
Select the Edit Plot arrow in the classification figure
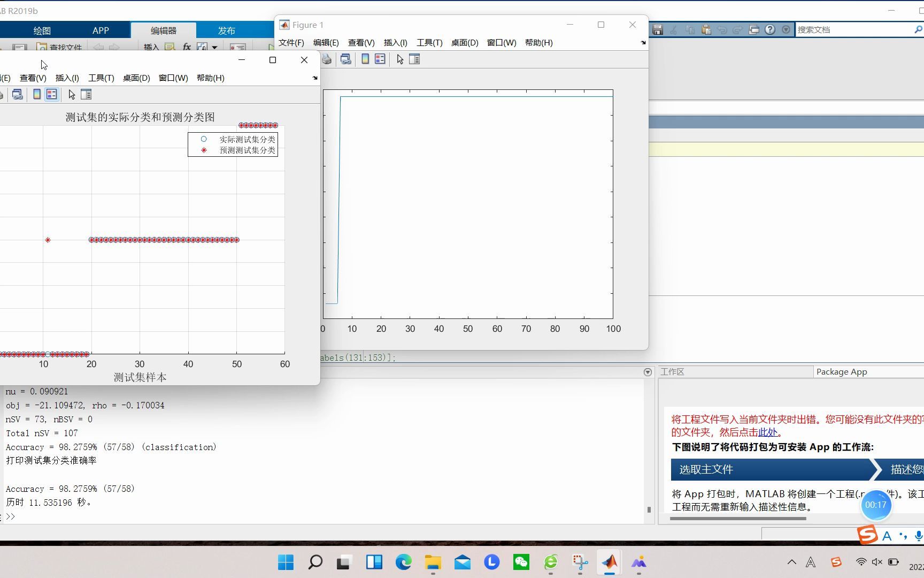71,94
